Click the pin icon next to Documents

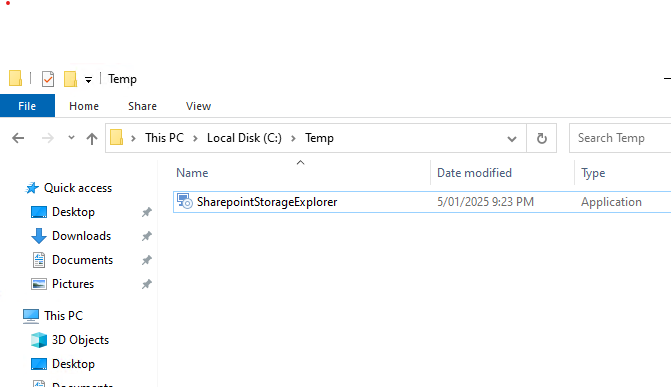coord(147,260)
